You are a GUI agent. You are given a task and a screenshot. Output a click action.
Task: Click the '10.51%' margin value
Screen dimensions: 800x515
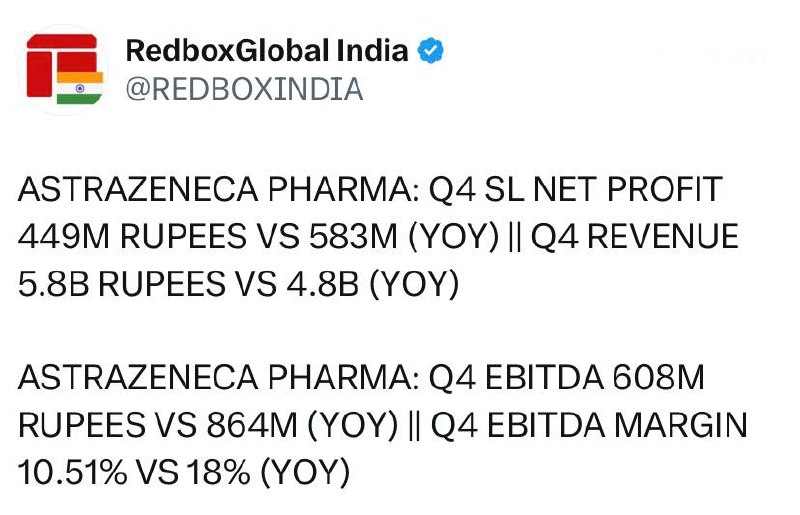tap(72, 472)
